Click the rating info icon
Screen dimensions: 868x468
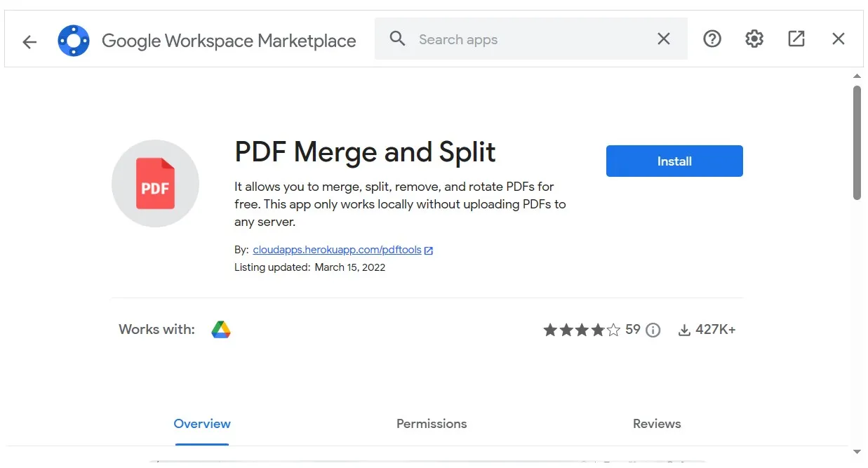[653, 330]
